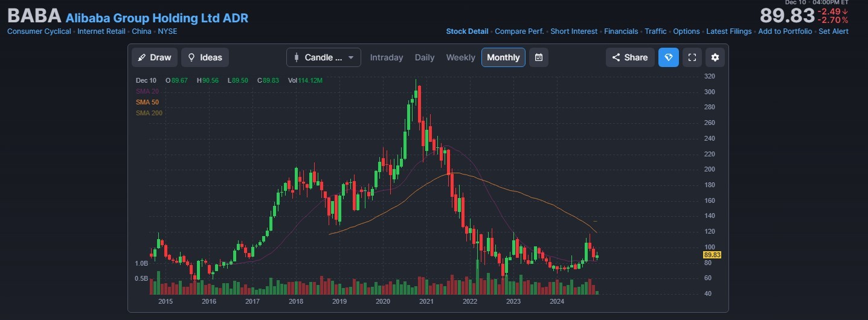This screenshot has height=320, width=868.
Task: Open Traffic link
Action: click(655, 31)
